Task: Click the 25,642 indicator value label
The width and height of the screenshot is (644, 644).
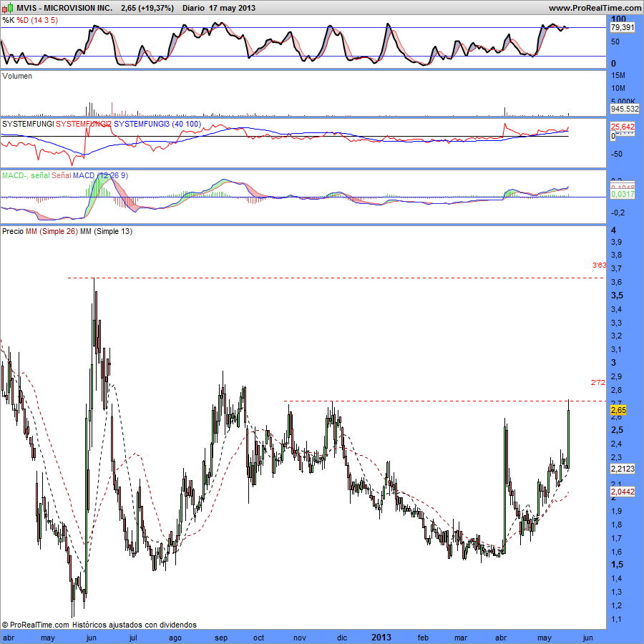Action: click(x=623, y=127)
